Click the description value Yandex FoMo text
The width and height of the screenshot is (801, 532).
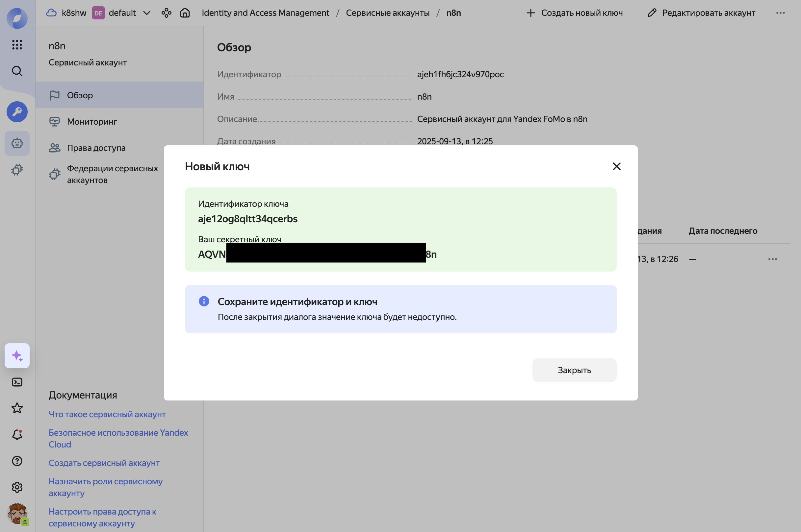[502, 119]
